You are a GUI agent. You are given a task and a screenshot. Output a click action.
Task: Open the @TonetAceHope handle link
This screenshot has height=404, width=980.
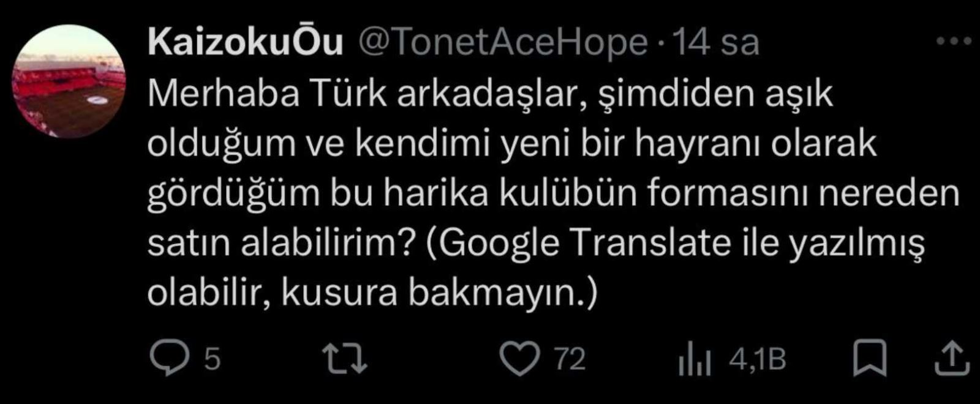click(x=502, y=43)
